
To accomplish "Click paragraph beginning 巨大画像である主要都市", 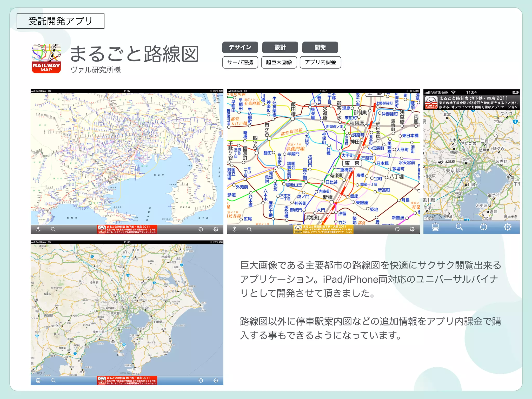I will [370, 279].
